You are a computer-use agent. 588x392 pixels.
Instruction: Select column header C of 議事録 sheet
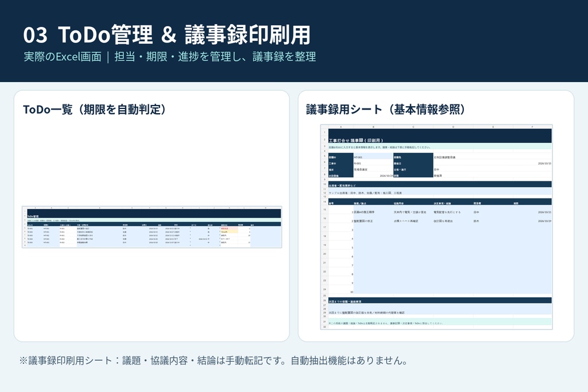tap(413, 127)
